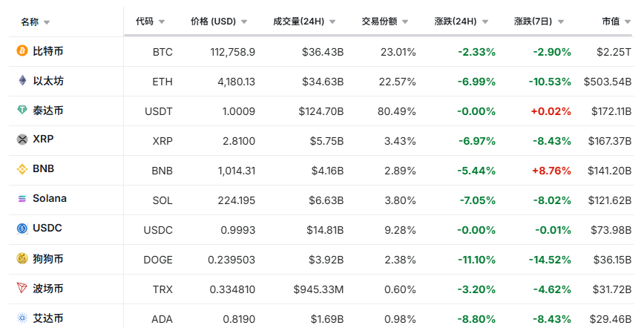Click the Ethereum diamond icon

tap(22, 80)
